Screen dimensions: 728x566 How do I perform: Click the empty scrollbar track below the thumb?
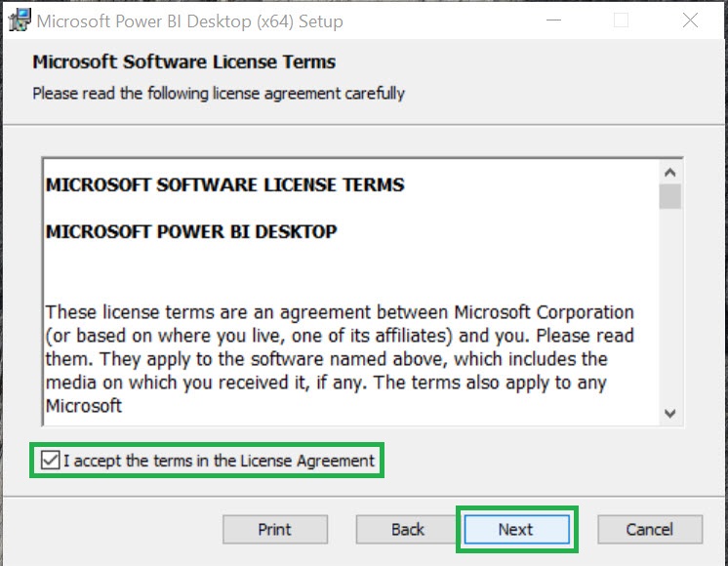click(669, 312)
